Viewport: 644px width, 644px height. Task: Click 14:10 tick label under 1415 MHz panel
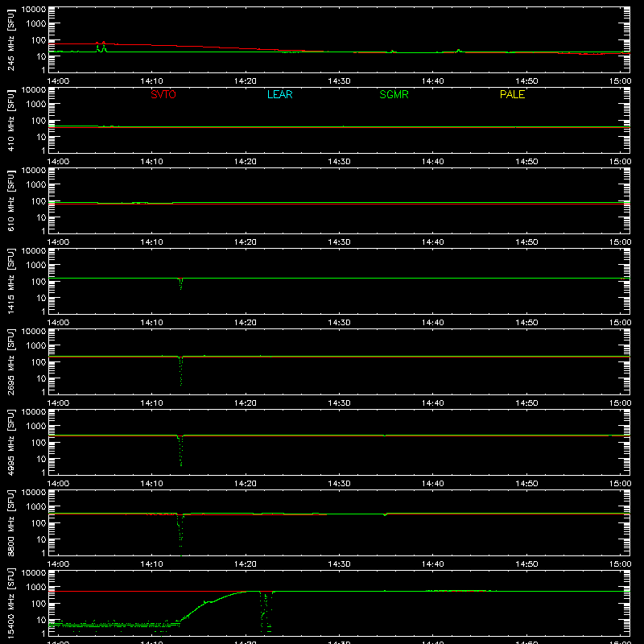[151, 323]
